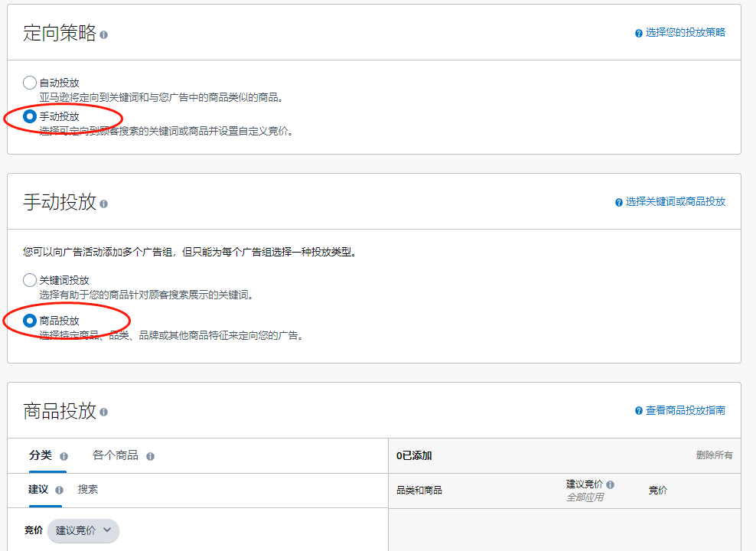Open the 查看商品投放指南 guide link

coord(686,411)
